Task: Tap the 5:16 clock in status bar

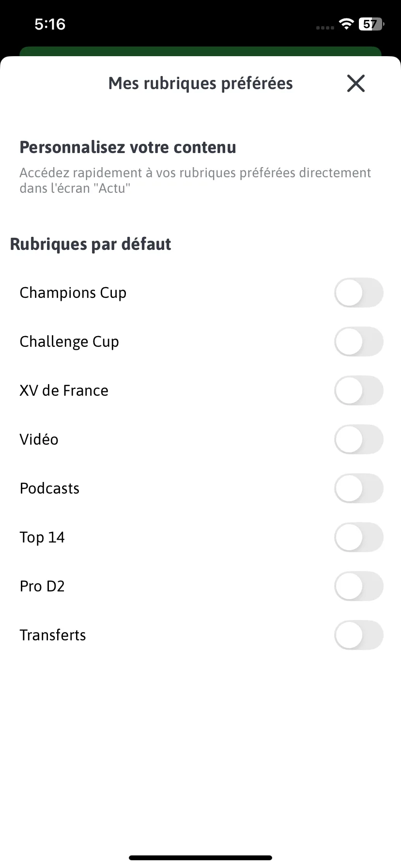Action: click(50, 24)
